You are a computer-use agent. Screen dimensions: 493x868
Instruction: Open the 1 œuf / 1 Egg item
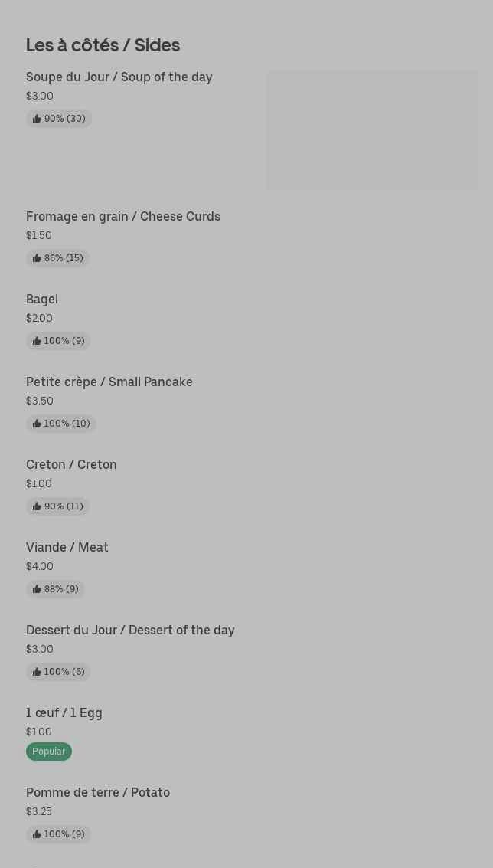tap(64, 712)
